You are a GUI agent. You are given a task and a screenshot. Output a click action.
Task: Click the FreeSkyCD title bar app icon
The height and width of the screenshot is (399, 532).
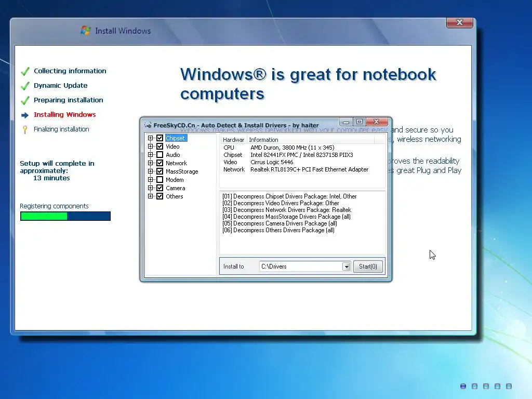click(148, 125)
